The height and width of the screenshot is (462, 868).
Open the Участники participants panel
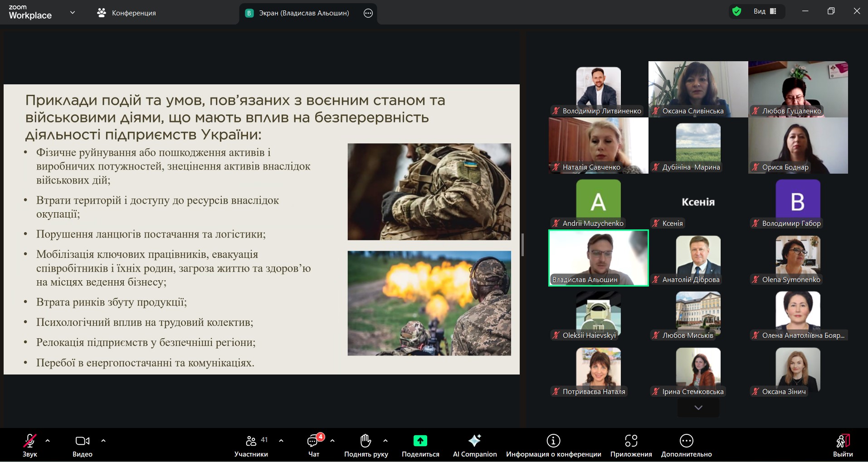(x=251, y=445)
